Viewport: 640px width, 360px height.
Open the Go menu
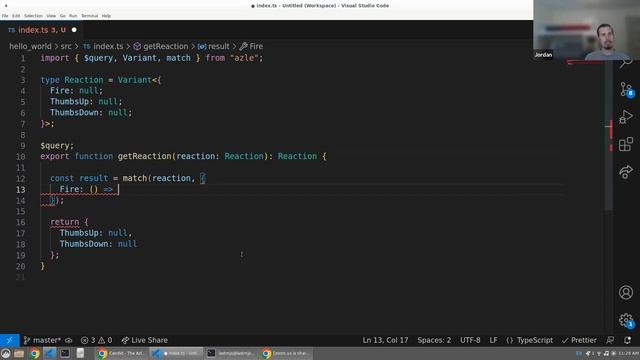coord(62,16)
